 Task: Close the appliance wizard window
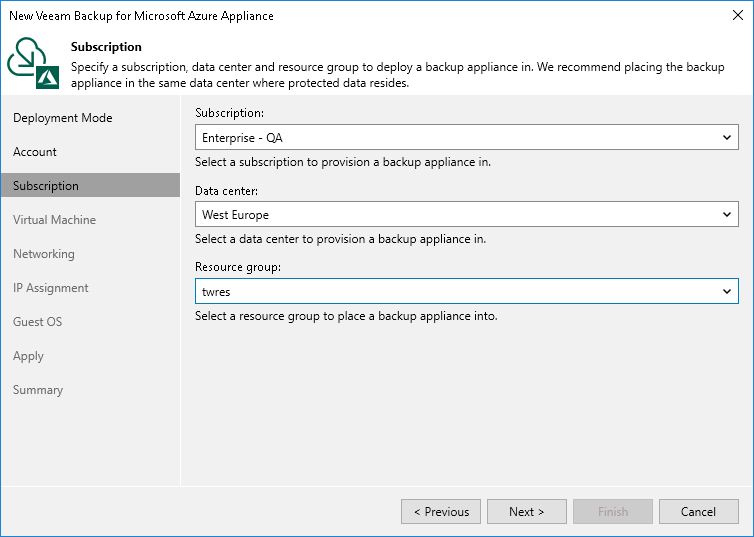pos(735,16)
